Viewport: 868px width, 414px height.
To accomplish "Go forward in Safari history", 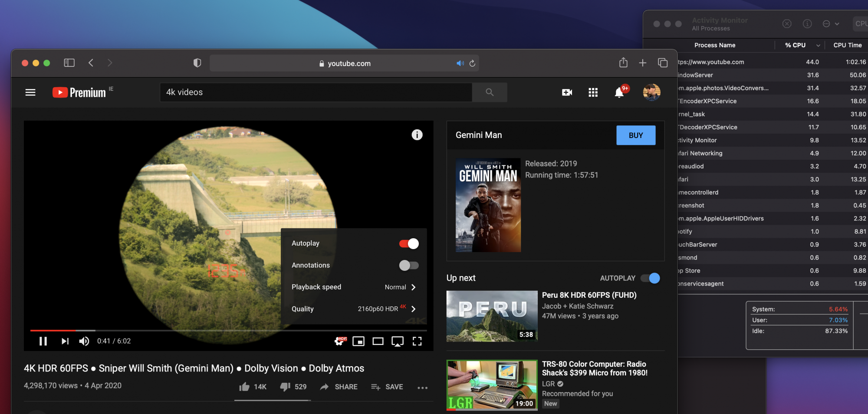I will click(110, 63).
